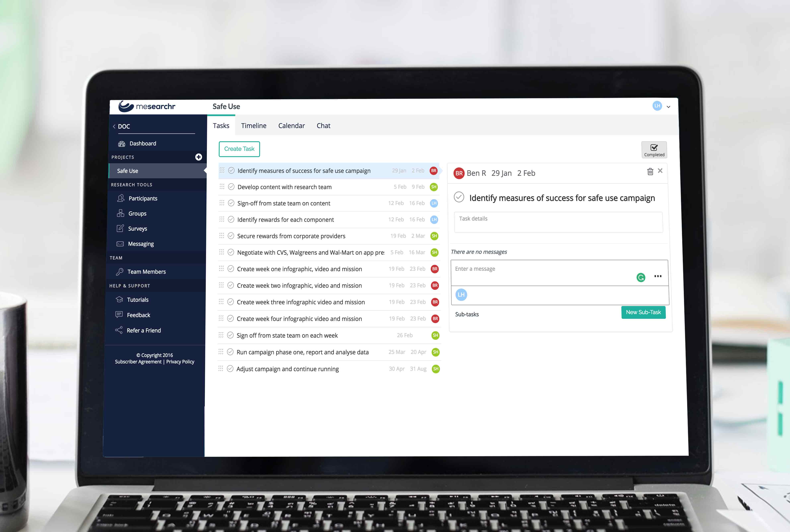Collapse DOC using the back chevron
790x532 pixels.
(114, 126)
